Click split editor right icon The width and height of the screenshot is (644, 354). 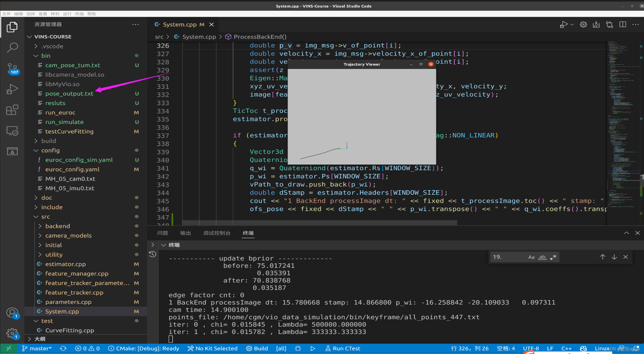pos(623,25)
